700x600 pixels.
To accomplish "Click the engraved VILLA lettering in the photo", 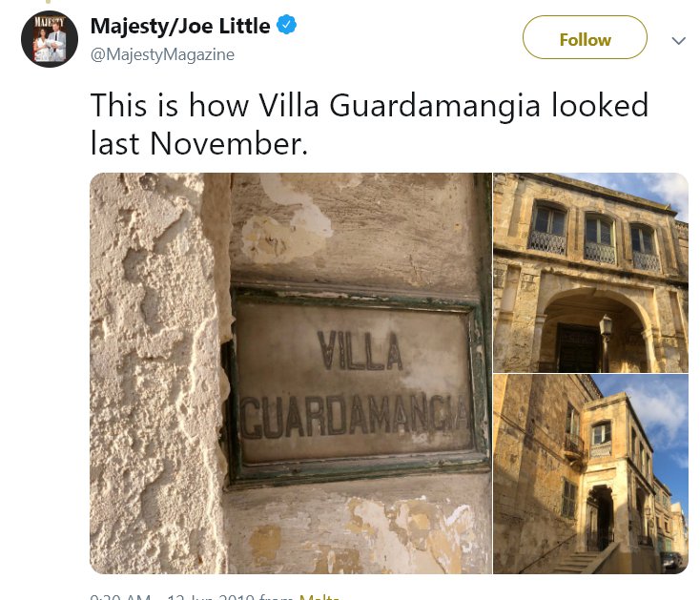I will tap(360, 350).
